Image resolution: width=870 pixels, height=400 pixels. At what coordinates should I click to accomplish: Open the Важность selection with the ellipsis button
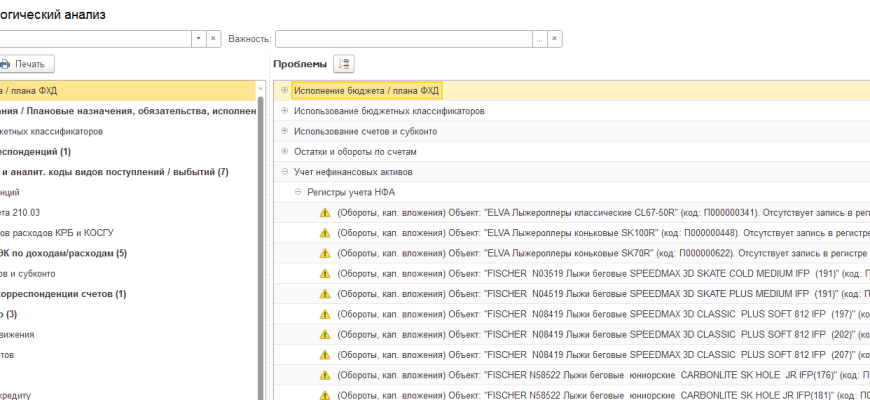(x=539, y=38)
